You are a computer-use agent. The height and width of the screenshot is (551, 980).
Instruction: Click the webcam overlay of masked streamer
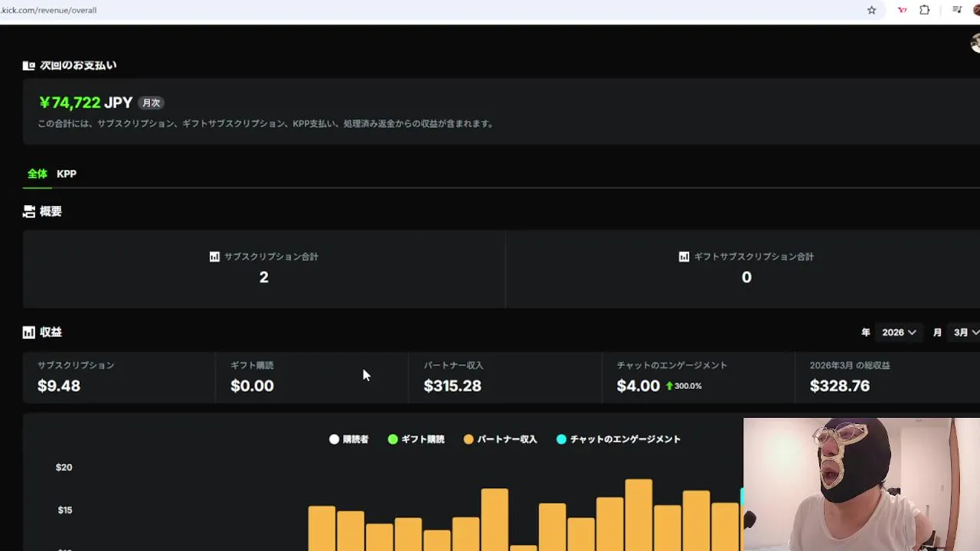(861, 484)
